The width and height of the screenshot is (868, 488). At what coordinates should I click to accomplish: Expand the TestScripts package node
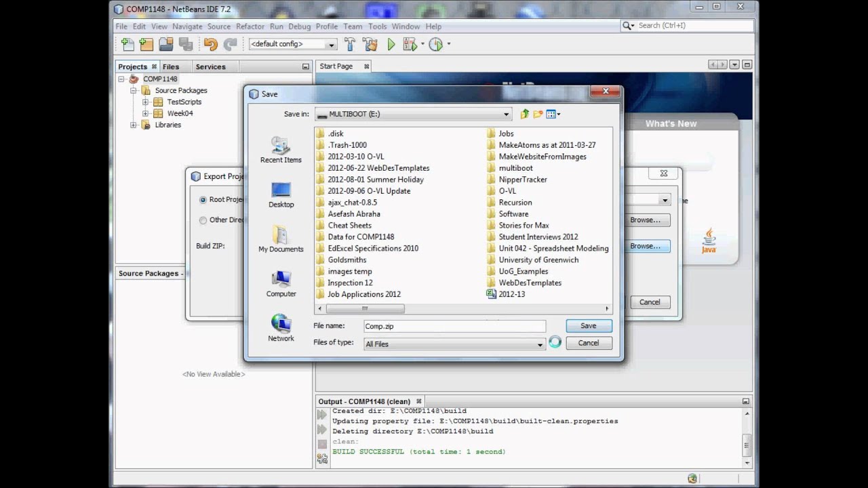pos(145,102)
